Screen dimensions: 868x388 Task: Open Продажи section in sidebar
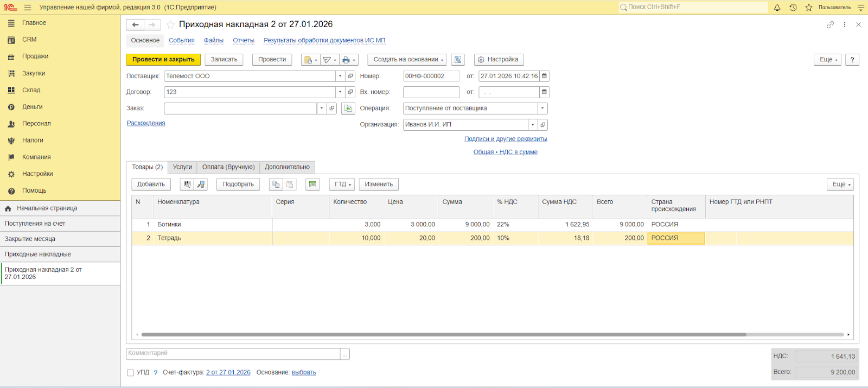(x=35, y=56)
